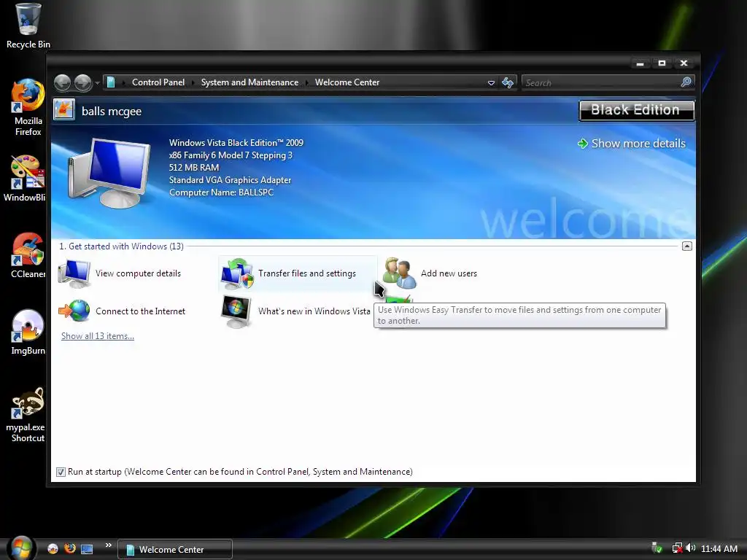This screenshot has width=747, height=560.
Task: Select Control Panel in the breadcrumb
Action: [x=158, y=82]
